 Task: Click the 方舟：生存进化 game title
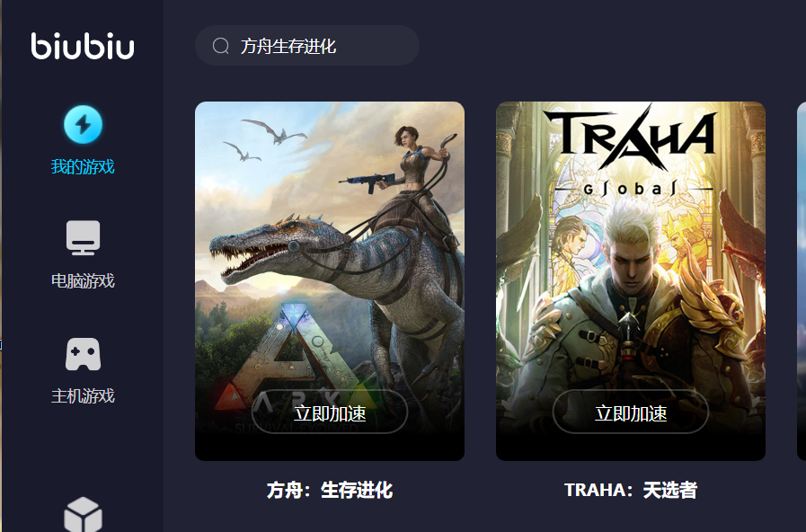[330, 490]
